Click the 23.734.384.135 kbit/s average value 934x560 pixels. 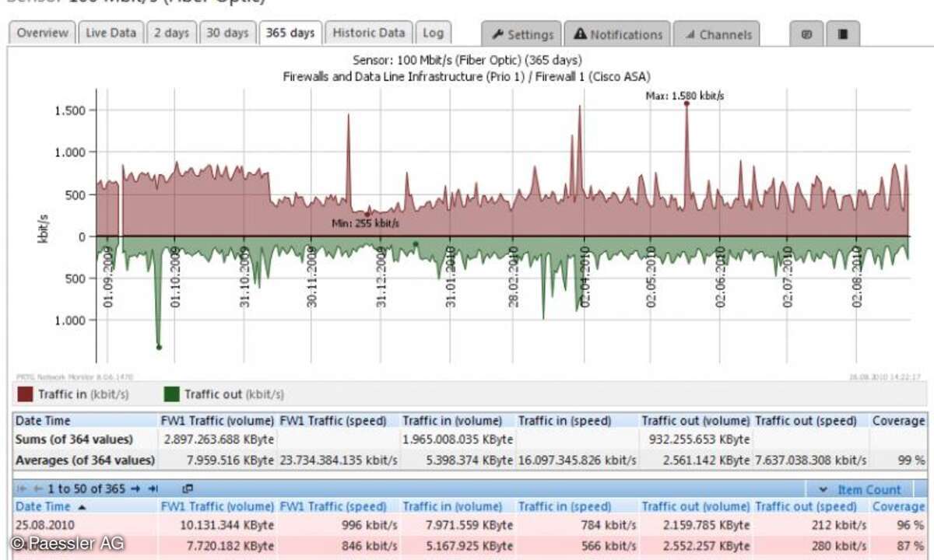pos(339,460)
